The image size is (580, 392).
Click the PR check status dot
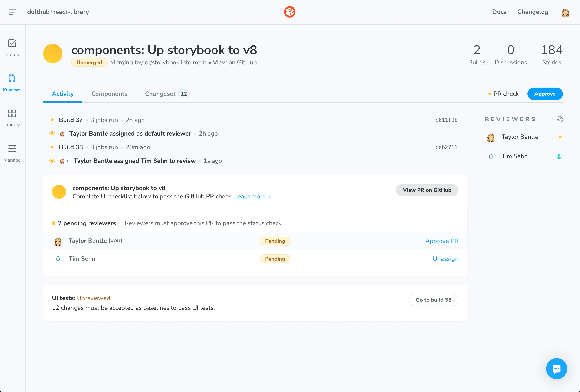489,94
